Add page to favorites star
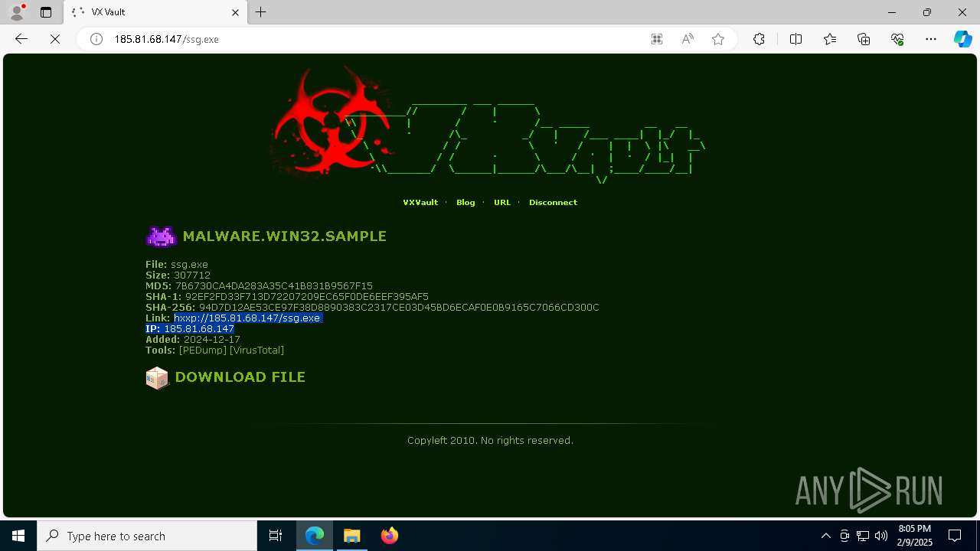 tap(718, 39)
